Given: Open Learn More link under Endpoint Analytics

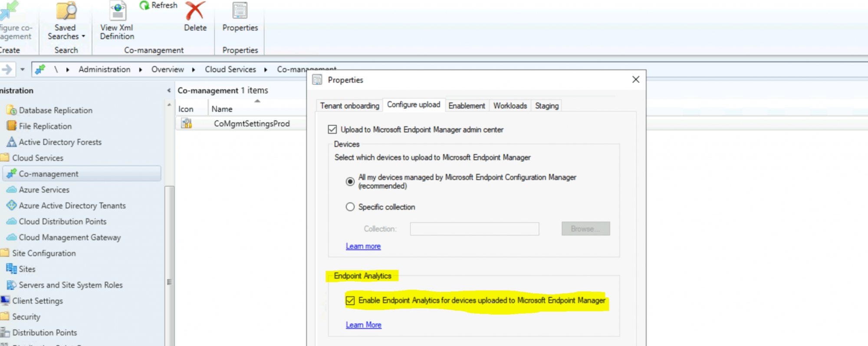Looking at the screenshot, I should pos(364,325).
